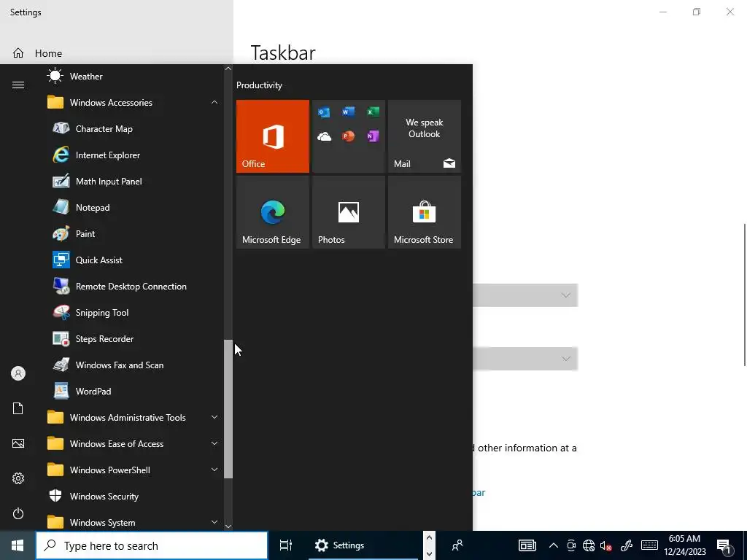Click the taskbar search box

tap(152, 545)
